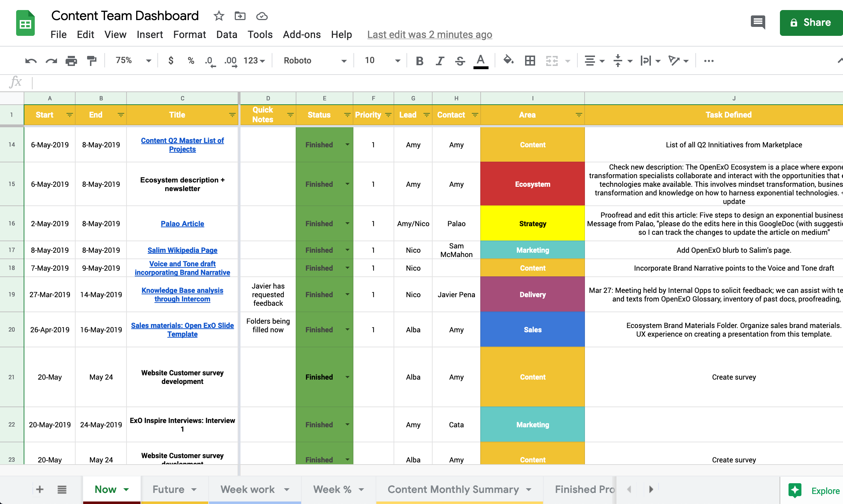Click the green Share button
843x504 pixels.
[811, 23]
